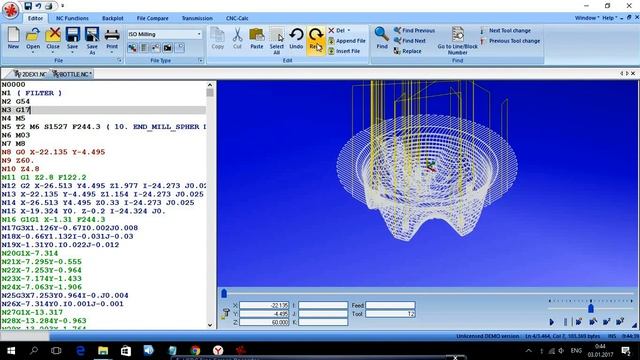640x360 pixels.
Task: Click the Copy icon in Edit group
Action: [x=218, y=35]
